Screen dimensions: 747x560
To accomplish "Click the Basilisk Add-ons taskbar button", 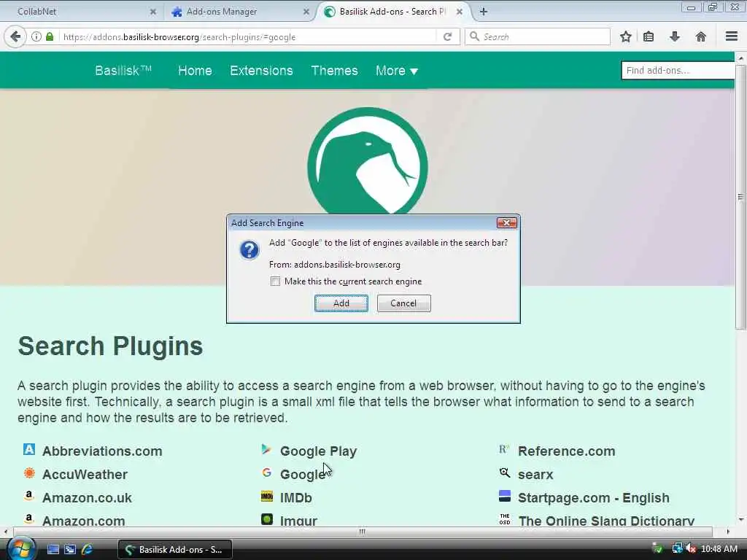I will [175, 550].
